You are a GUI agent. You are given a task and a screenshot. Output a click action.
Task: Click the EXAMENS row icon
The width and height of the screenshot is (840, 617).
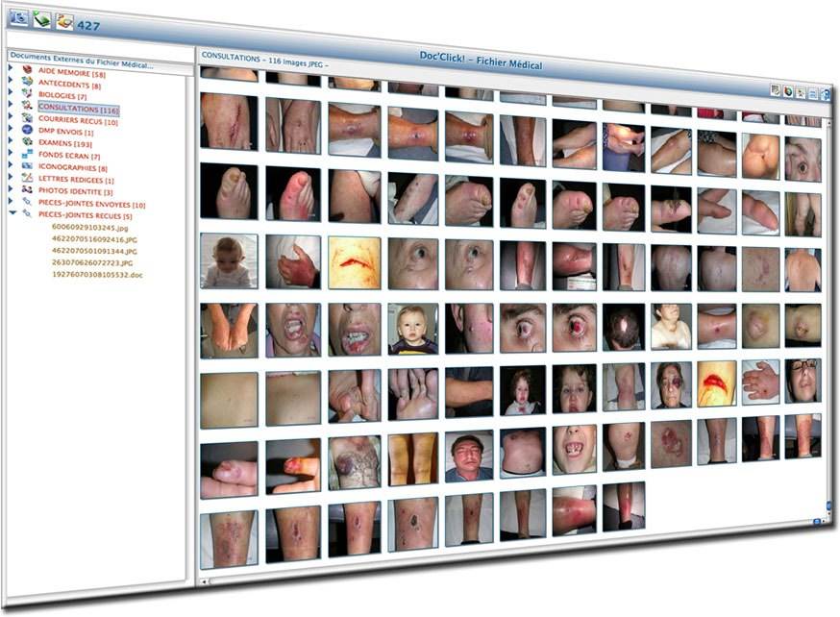[27, 141]
